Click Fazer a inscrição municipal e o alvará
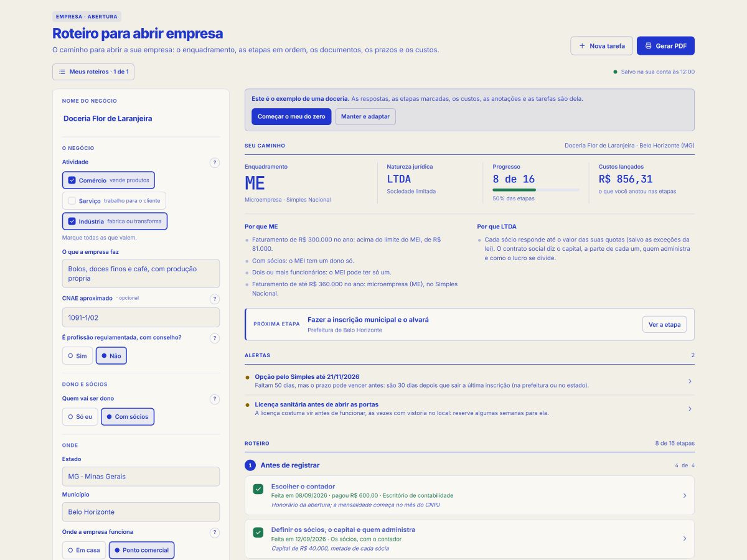The width and height of the screenshot is (747, 560). tap(368, 320)
